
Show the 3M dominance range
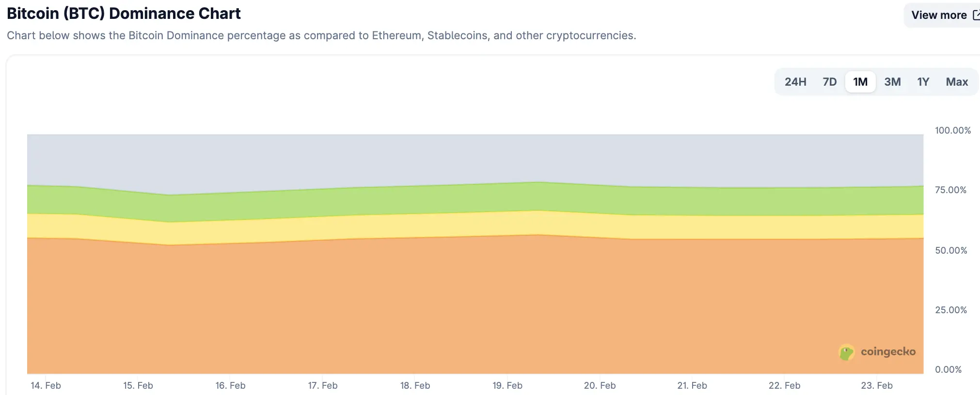[x=892, y=82]
